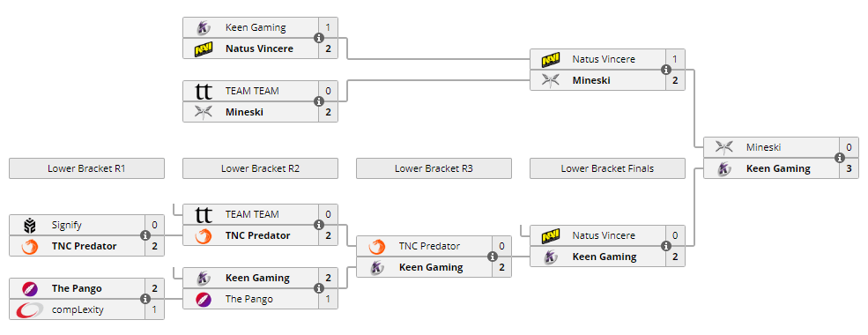Select the Lower Bracket R3 header
This screenshot has width=868, height=335.
coord(434,168)
